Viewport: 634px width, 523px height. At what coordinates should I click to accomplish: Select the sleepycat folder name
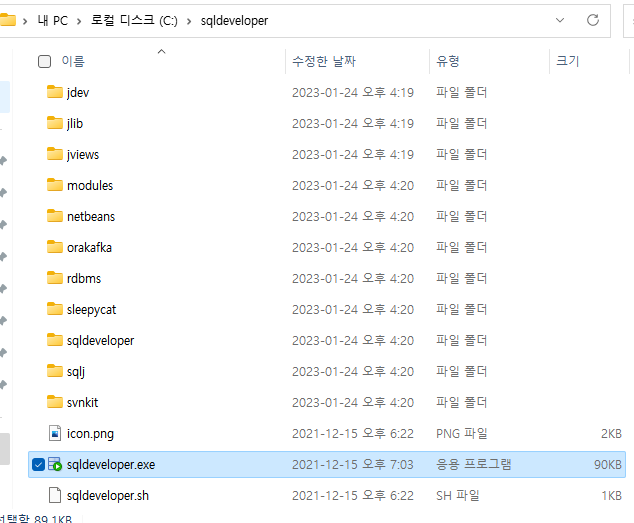tap(91, 309)
